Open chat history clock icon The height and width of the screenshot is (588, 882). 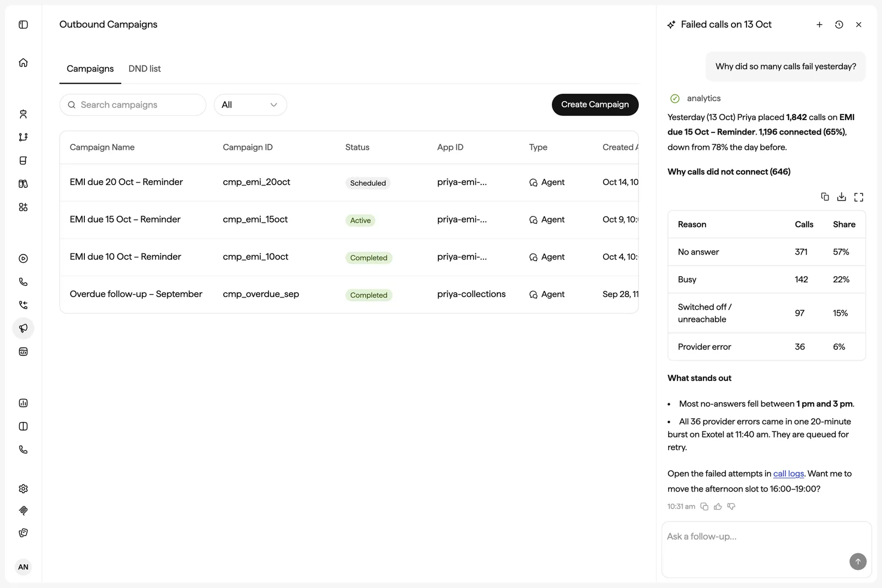click(x=839, y=24)
